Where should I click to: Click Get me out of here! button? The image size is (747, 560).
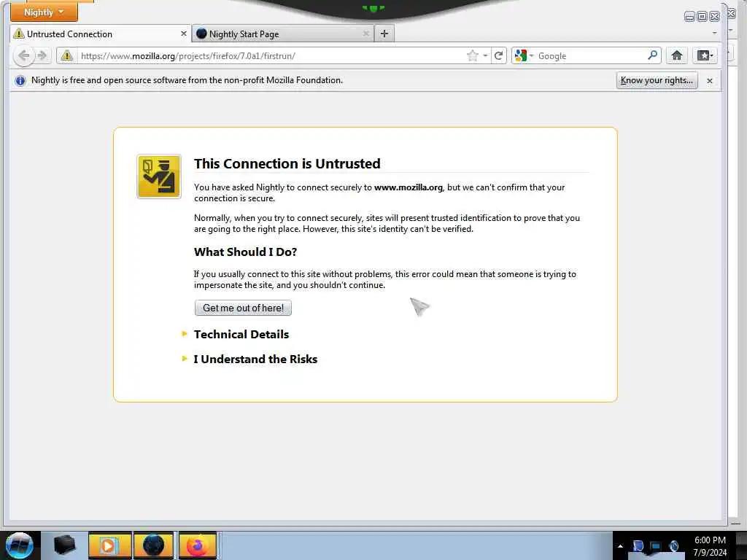[x=243, y=308]
